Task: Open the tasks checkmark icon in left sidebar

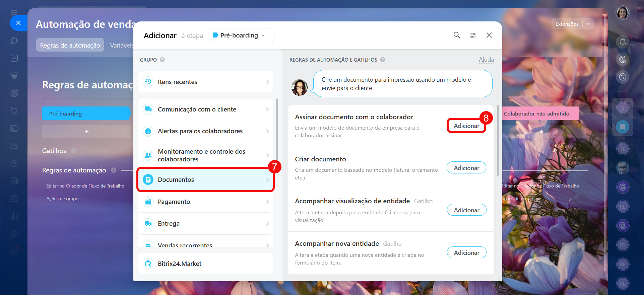Action: 14,58
